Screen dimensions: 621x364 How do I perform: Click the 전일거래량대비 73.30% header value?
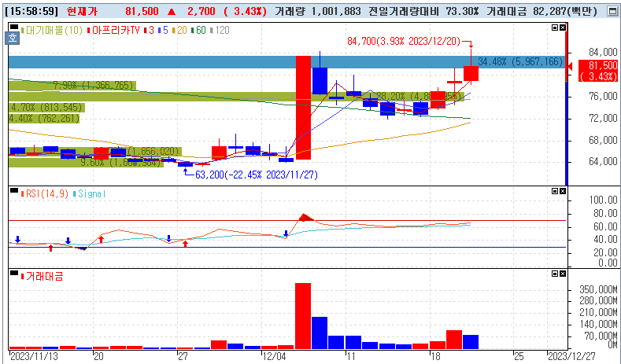(x=423, y=12)
